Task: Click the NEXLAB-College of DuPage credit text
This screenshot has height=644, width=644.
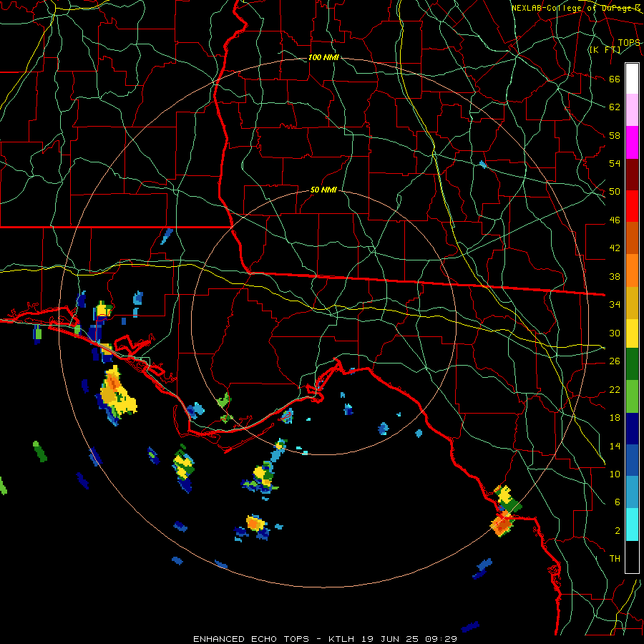Action: [x=576, y=8]
